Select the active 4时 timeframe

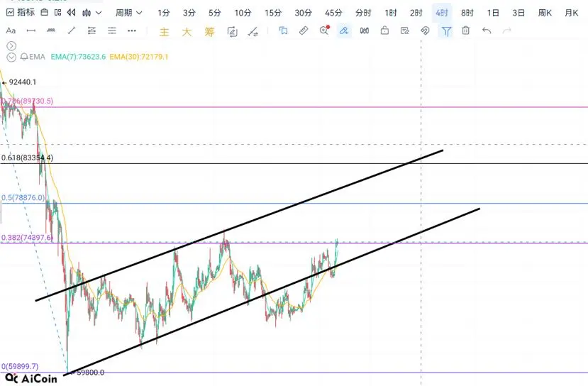(442, 13)
